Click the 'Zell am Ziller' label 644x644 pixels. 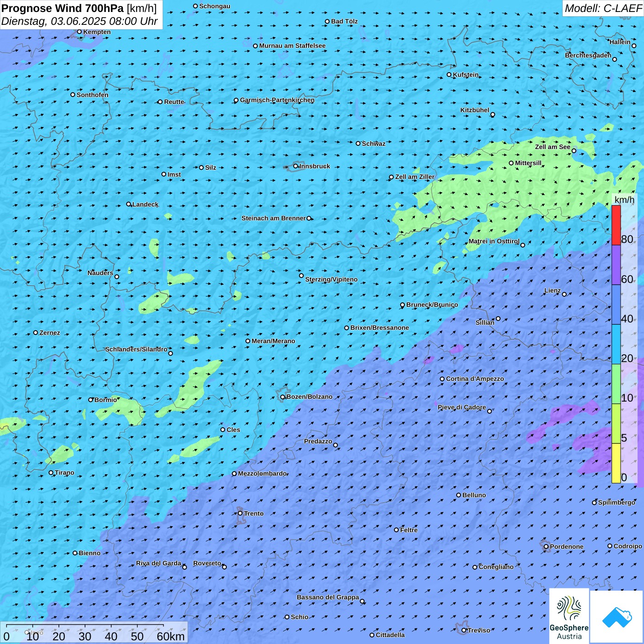[x=415, y=177]
